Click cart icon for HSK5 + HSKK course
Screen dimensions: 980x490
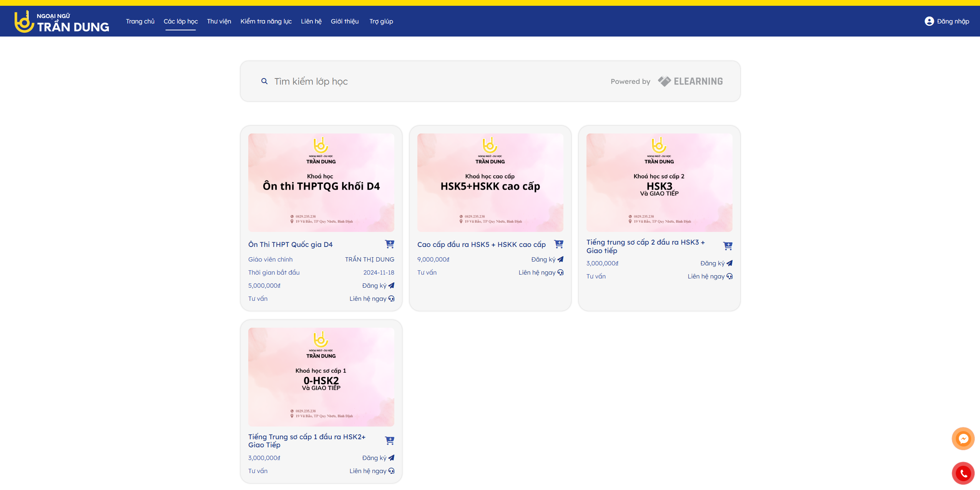[x=558, y=244]
